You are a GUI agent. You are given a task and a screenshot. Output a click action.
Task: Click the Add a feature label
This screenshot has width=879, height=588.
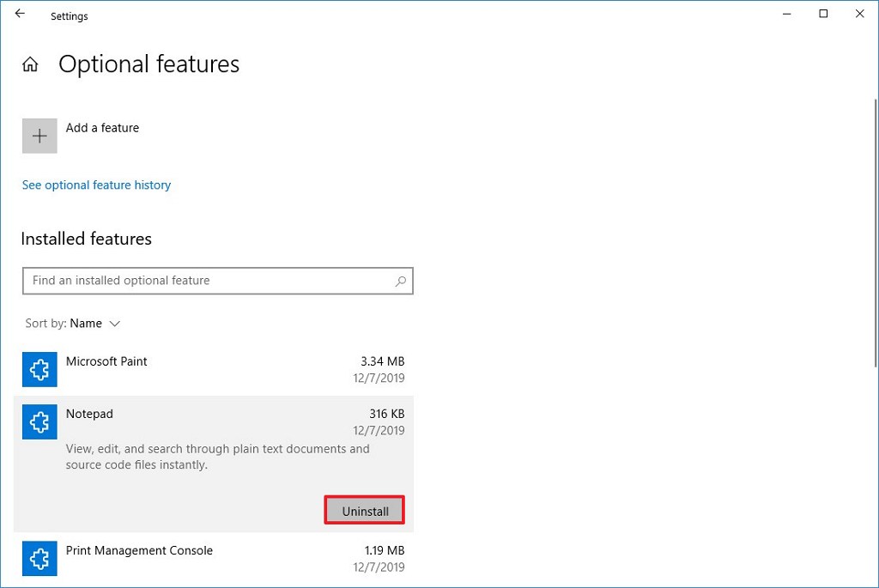(x=102, y=128)
